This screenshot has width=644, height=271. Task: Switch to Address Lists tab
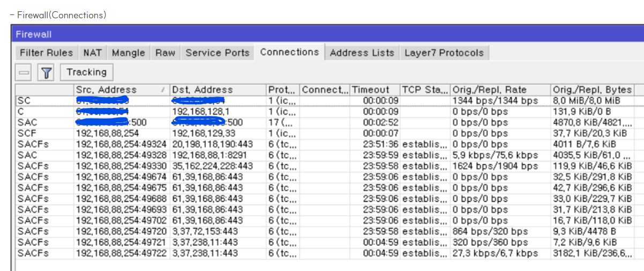click(362, 53)
